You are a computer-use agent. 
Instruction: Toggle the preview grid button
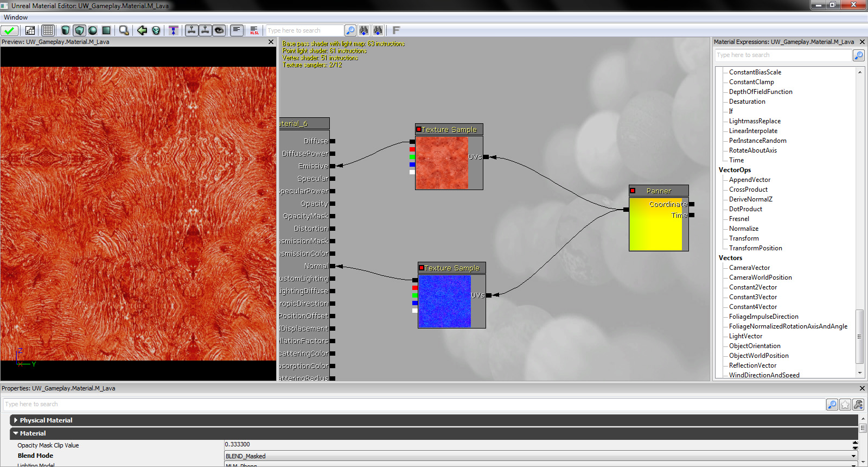coord(48,30)
